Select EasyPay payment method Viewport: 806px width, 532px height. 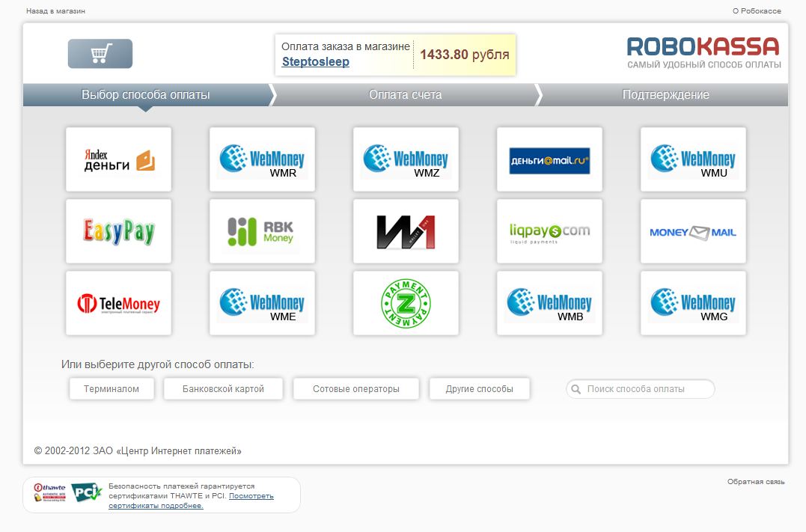coord(119,231)
